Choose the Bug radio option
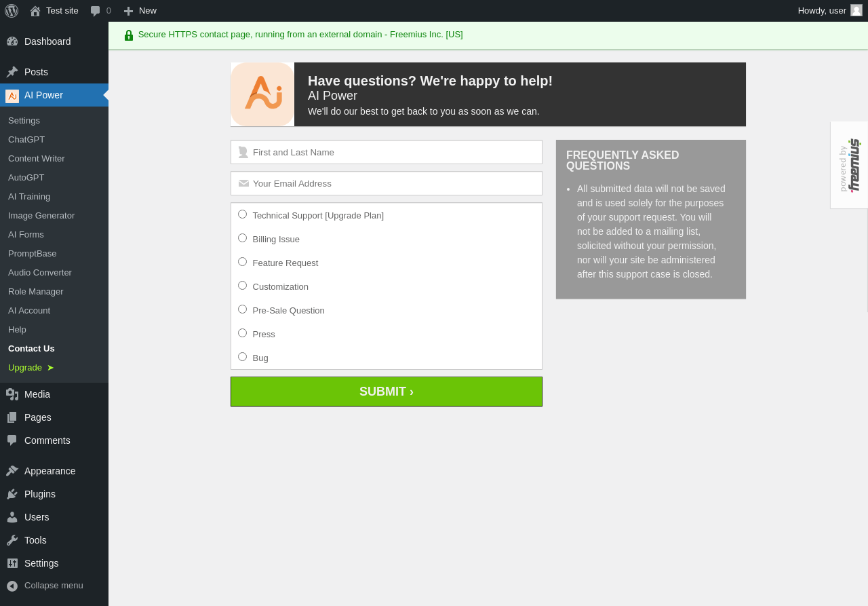 242,357
